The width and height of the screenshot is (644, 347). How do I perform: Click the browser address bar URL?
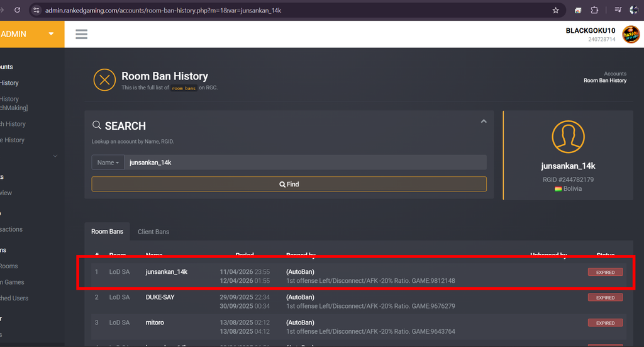click(x=163, y=10)
